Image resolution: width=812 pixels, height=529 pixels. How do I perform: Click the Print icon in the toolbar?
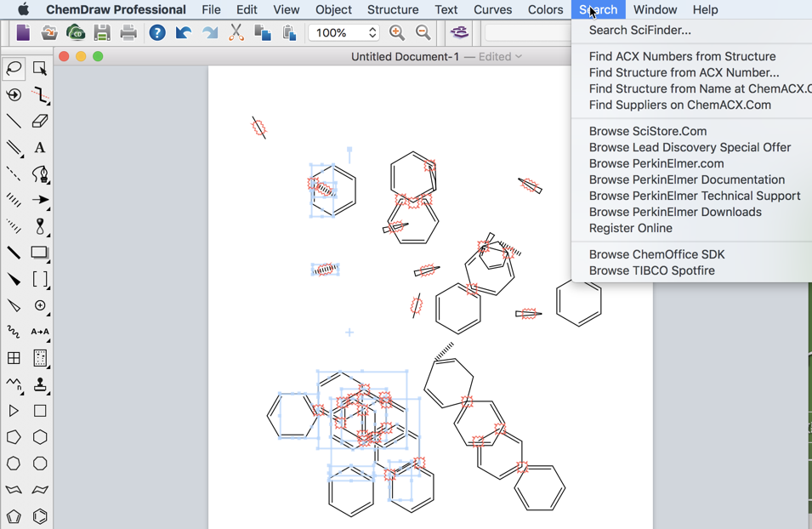(x=128, y=32)
